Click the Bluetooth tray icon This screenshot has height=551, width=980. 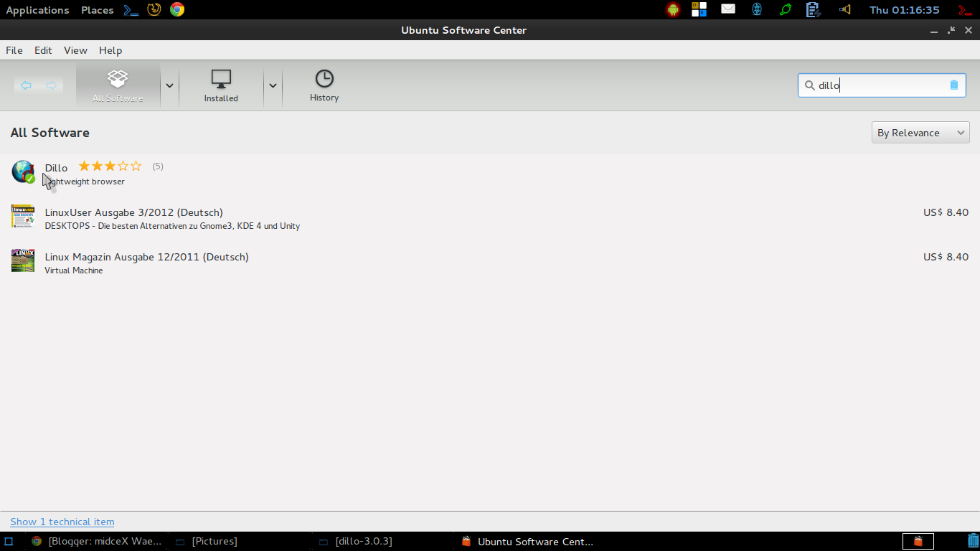click(x=756, y=9)
